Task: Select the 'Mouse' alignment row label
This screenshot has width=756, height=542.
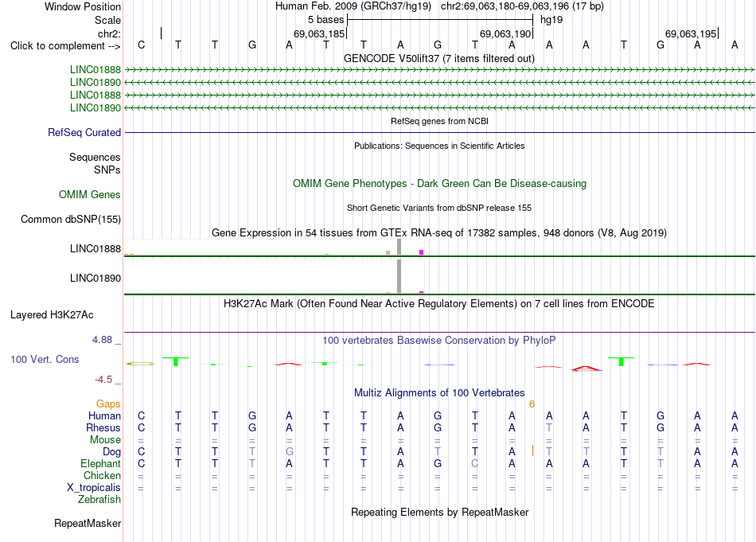Action: pyautogui.click(x=105, y=440)
